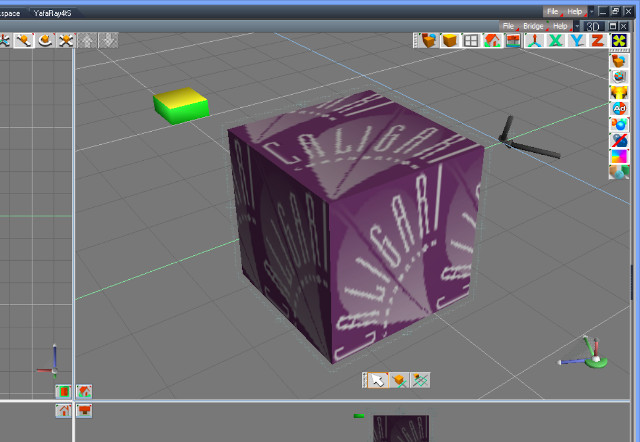This screenshot has height=442, width=640.
Task: Click the yellow four-petal icon at top right
Action: click(620, 40)
